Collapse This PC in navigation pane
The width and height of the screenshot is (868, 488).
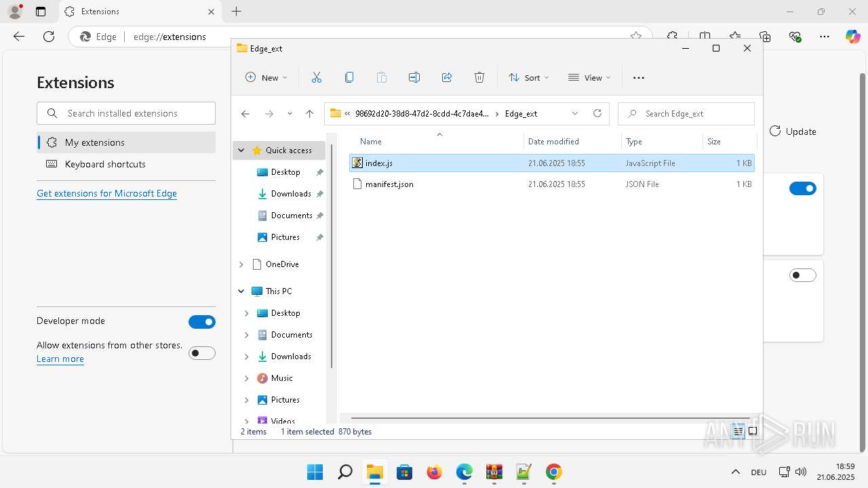[x=241, y=291]
